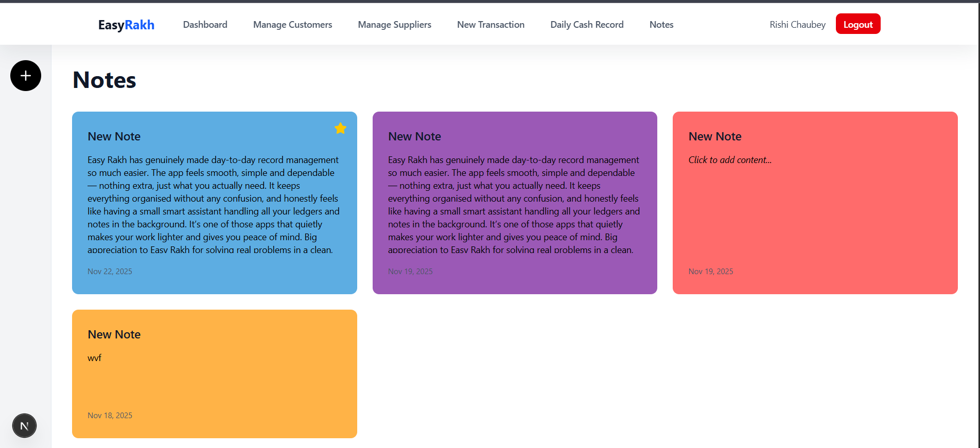The height and width of the screenshot is (448, 980).
Task: Click Nov 19, 2025 date on purple note
Action: coord(410,272)
